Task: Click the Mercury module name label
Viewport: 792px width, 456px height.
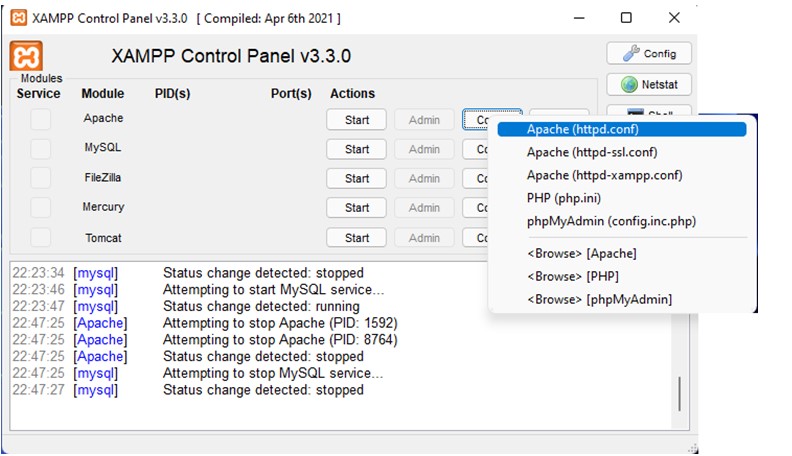Action: (103, 207)
